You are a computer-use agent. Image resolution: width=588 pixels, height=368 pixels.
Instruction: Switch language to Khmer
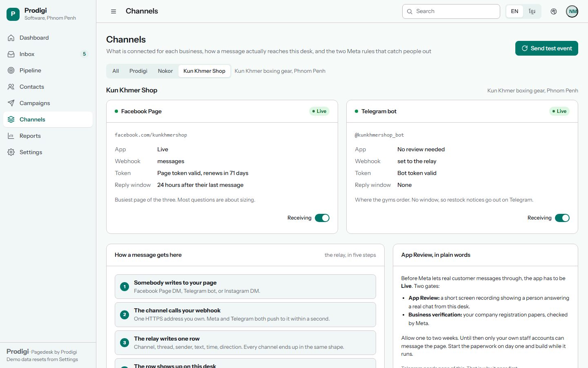click(x=532, y=11)
